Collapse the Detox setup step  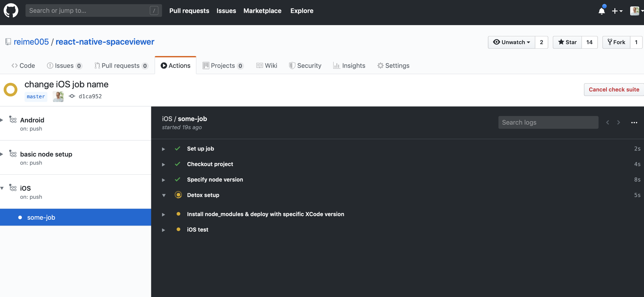click(x=164, y=195)
